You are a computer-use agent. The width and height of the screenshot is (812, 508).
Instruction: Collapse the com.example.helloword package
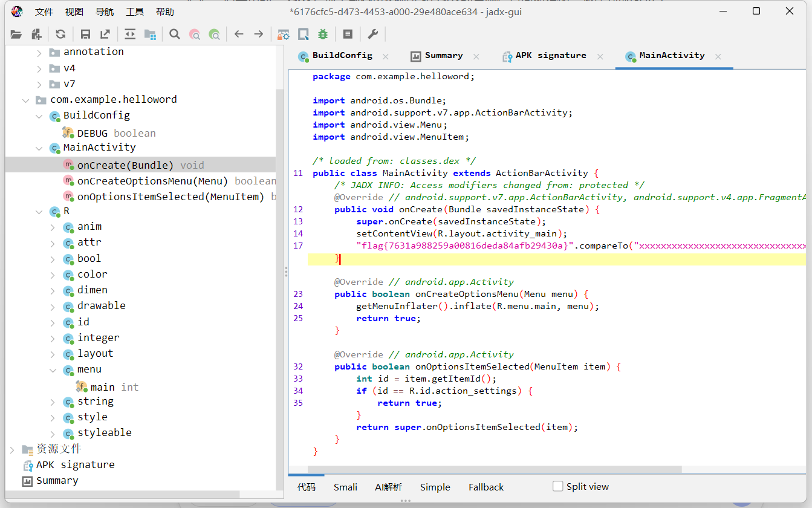coord(25,100)
